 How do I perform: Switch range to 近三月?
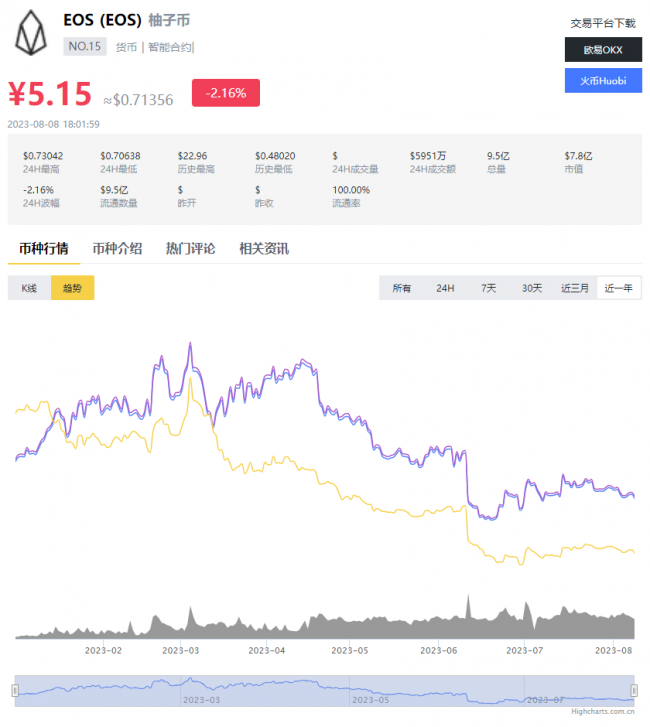pyautogui.click(x=575, y=288)
